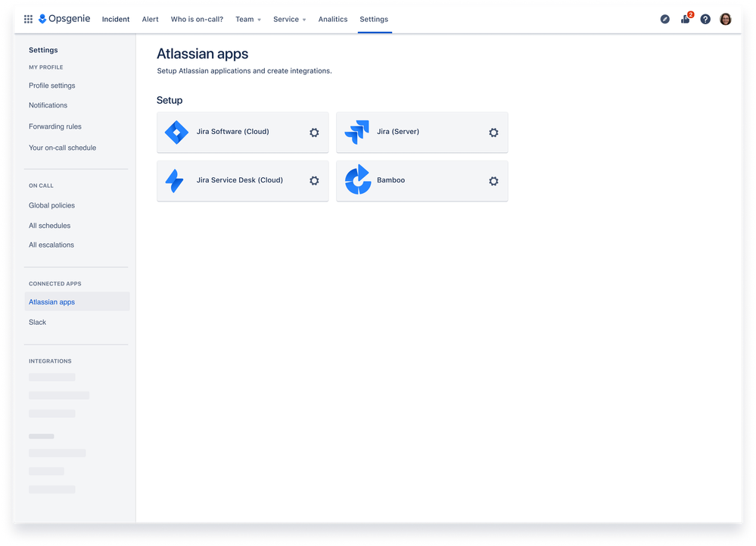This screenshot has height=546, width=756.
Task: Open the user profile avatar
Action: point(726,19)
